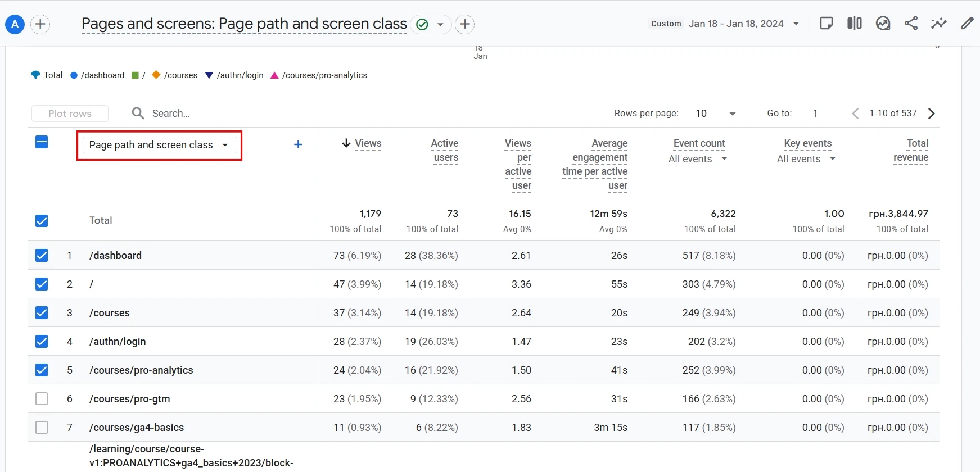Image resolution: width=980 pixels, height=472 pixels.
Task: Click the /courses orange diamond legend marker
Action: (x=156, y=75)
